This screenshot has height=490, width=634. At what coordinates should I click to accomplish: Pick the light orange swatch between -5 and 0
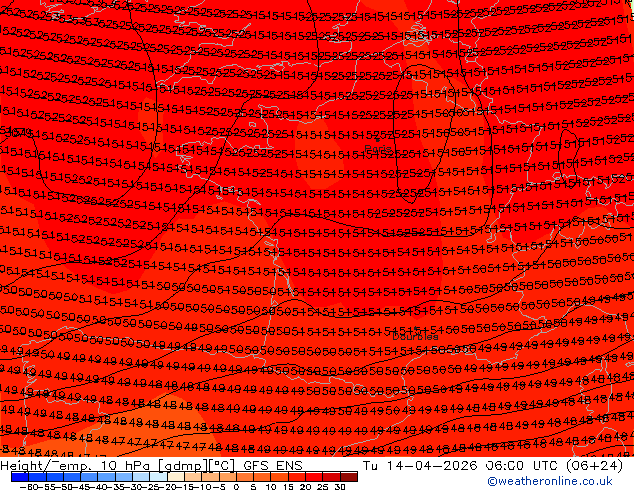coord(228,477)
